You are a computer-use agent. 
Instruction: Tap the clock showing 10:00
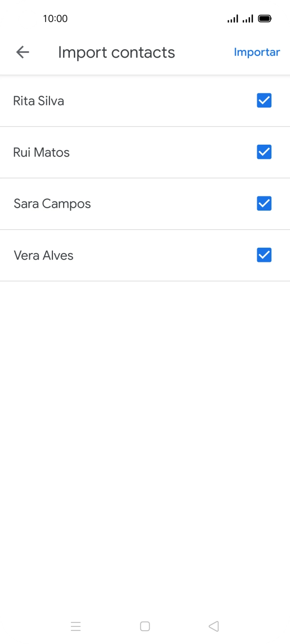point(56,19)
